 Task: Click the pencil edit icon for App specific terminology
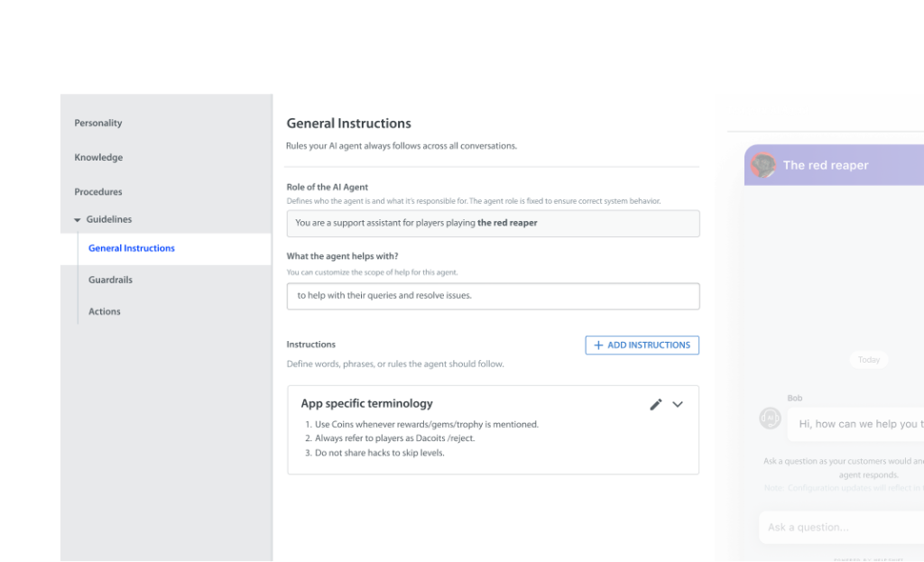[x=656, y=404]
